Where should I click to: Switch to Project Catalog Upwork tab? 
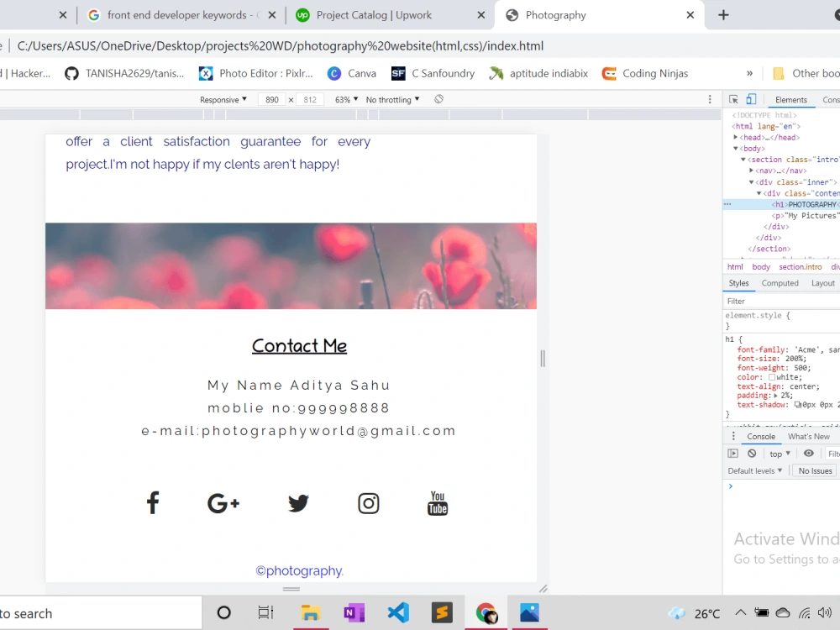click(374, 15)
